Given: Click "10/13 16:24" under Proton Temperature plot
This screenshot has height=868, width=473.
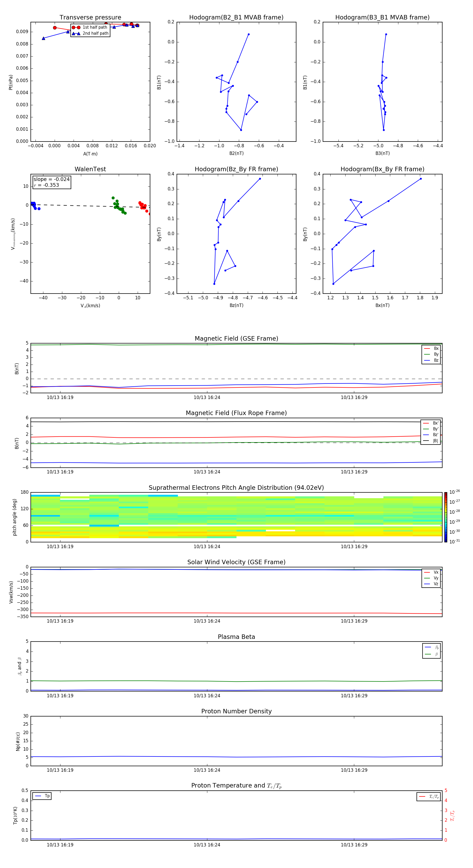Looking at the screenshot, I should coord(207,845).
